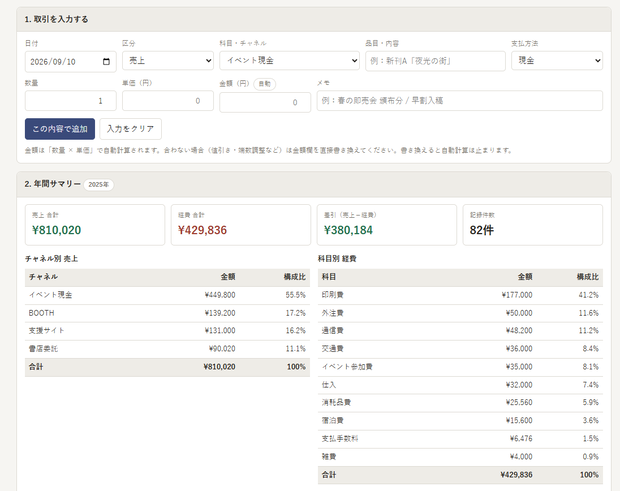Viewport: 620px width, 491px height.
Task: Click the date field 2026/09/10
Action: tap(71, 62)
